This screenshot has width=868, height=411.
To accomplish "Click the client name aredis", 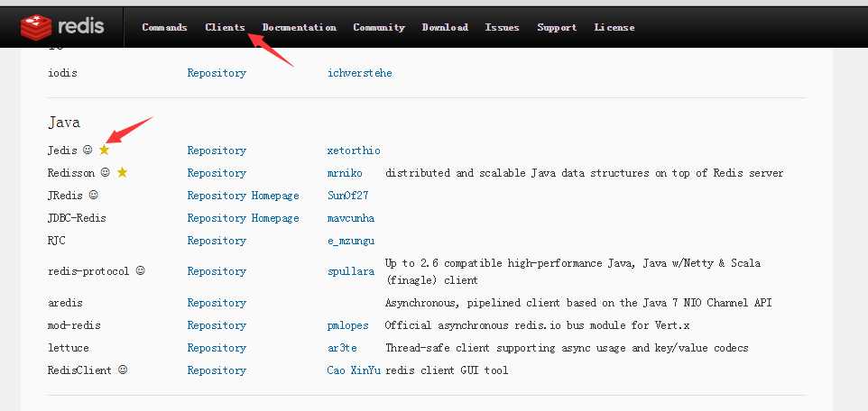I will pos(65,303).
